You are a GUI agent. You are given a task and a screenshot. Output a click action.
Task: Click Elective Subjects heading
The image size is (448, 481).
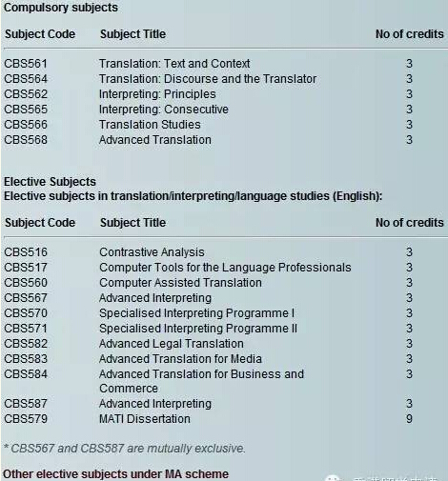(50, 182)
